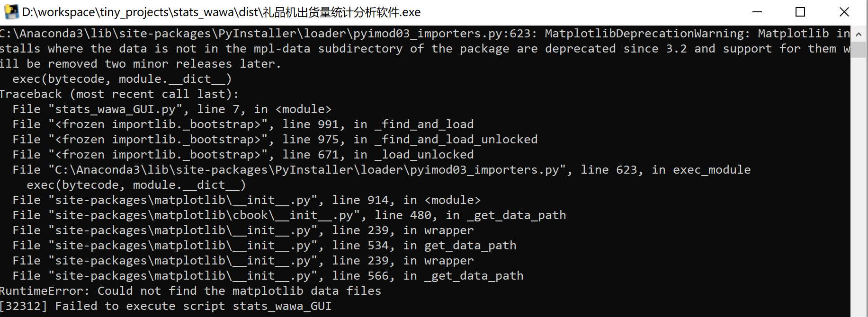
Task: Click the application icon in the title bar
Action: click(11, 12)
